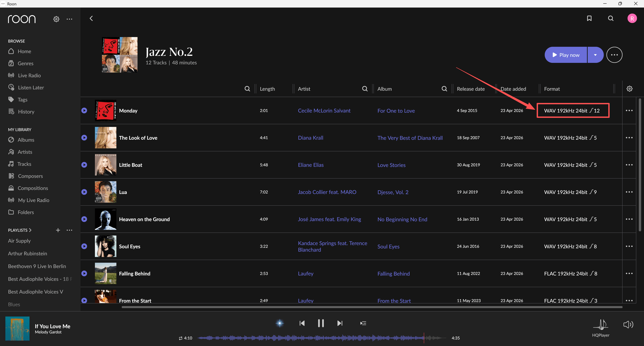Filter by album search icon
This screenshot has height=346, width=644.
(x=444, y=89)
